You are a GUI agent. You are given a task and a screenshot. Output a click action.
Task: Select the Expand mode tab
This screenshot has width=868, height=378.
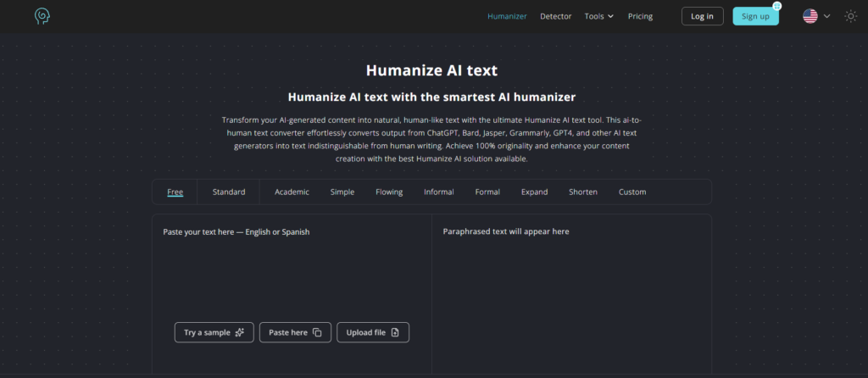(x=534, y=192)
